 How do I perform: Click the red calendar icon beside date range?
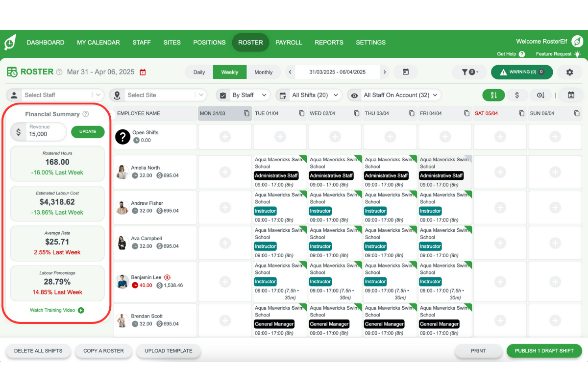(x=143, y=72)
